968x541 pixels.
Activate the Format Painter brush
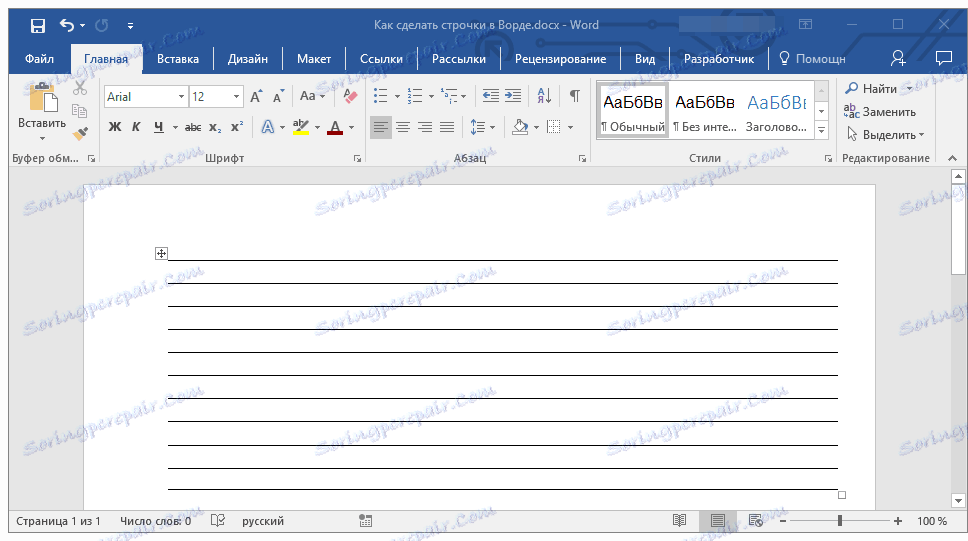coord(80,133)
